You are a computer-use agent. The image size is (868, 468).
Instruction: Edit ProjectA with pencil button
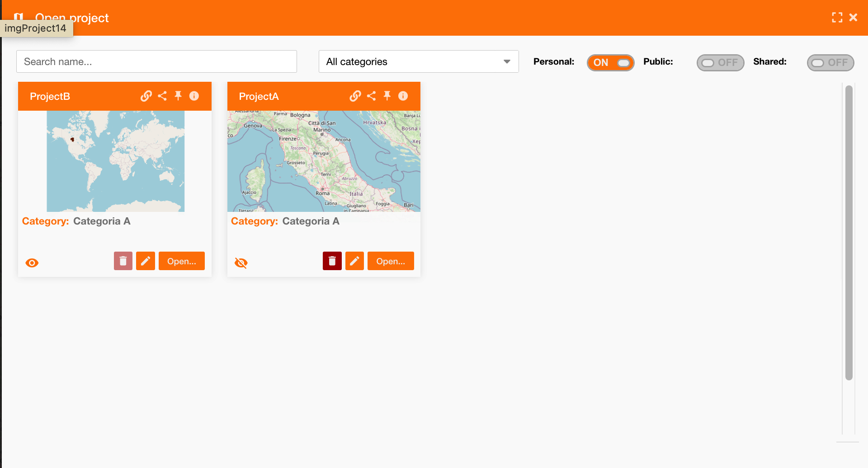tap(354, 261)
